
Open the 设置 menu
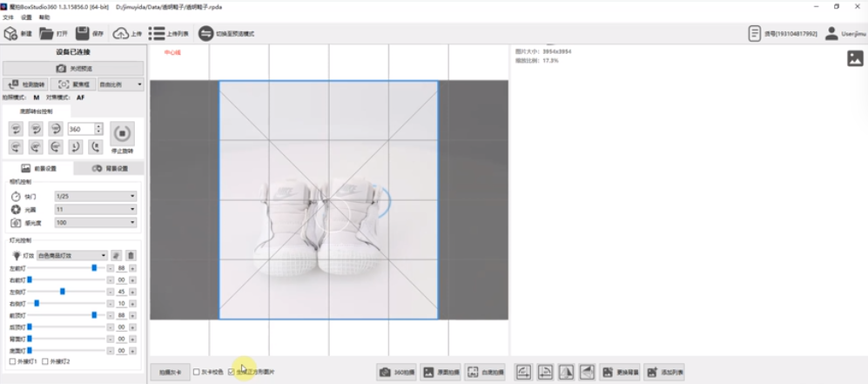[x=26, y=17]
